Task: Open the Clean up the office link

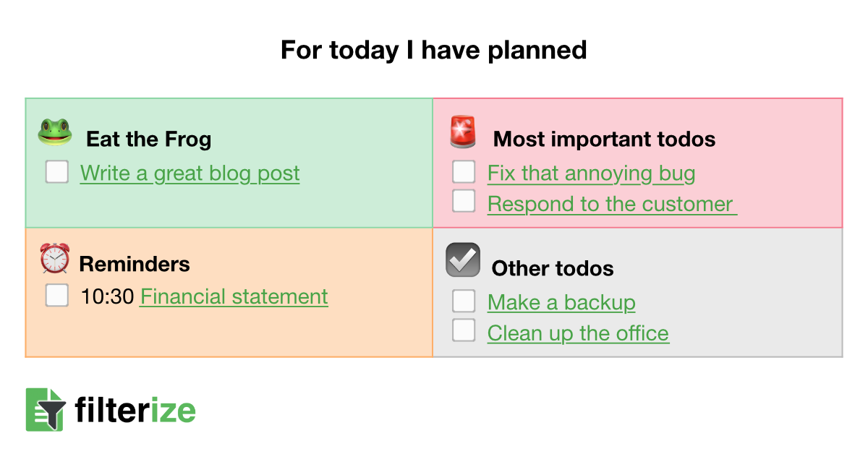Action: click(578, 333)
